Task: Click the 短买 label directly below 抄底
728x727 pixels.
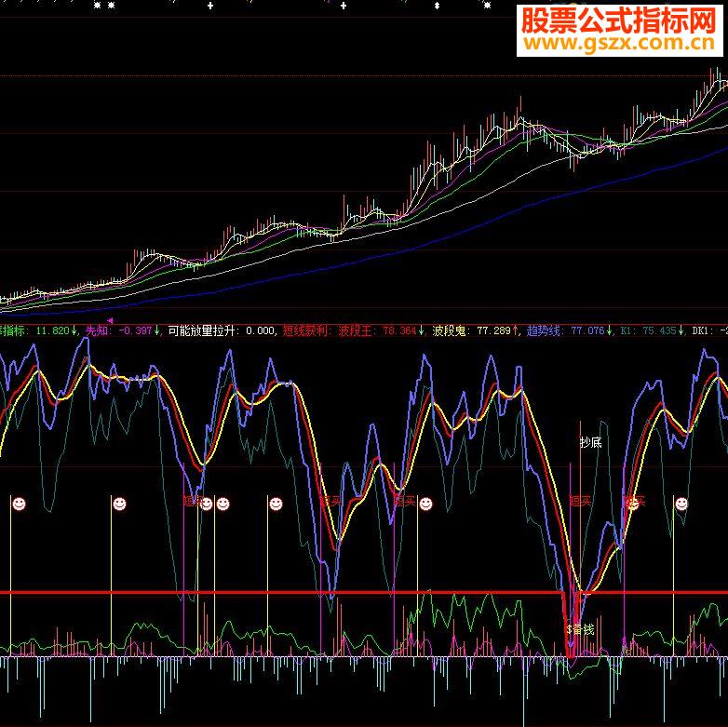Action: pos(580,502)
